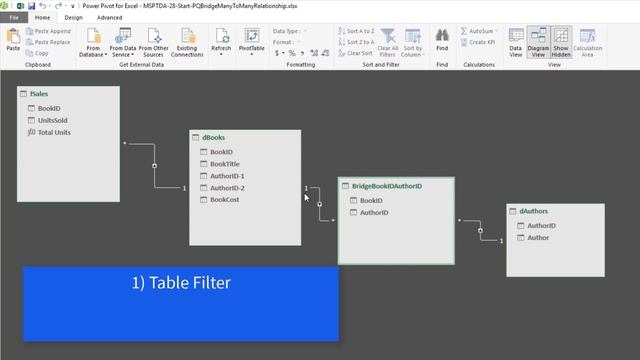Apply percent format icon

(x=292, y=53)
